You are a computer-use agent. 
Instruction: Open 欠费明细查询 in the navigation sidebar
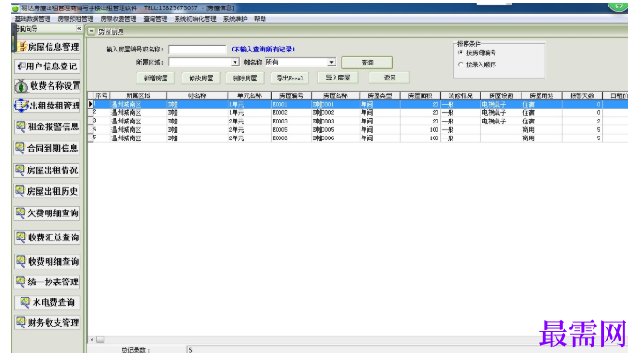pyautogui.click(x=48, y=213)
